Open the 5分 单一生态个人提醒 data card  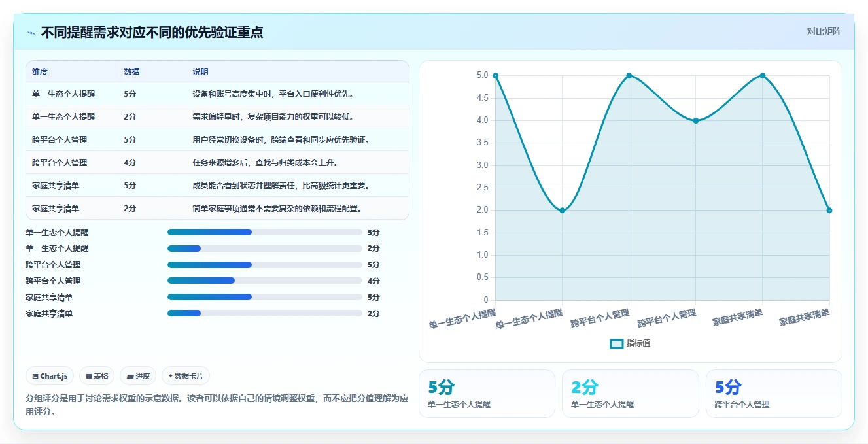487,394
